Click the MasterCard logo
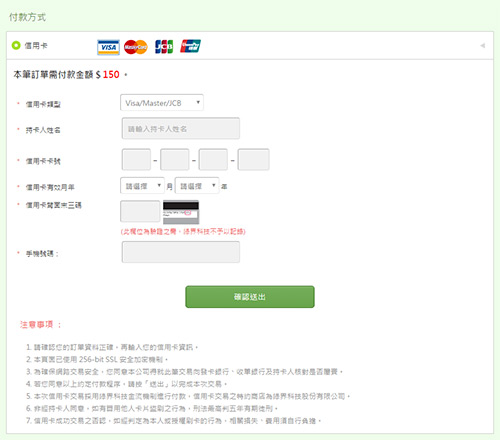Screen dimensions: 500x440 pyautogui.click(x=136, y=47)
